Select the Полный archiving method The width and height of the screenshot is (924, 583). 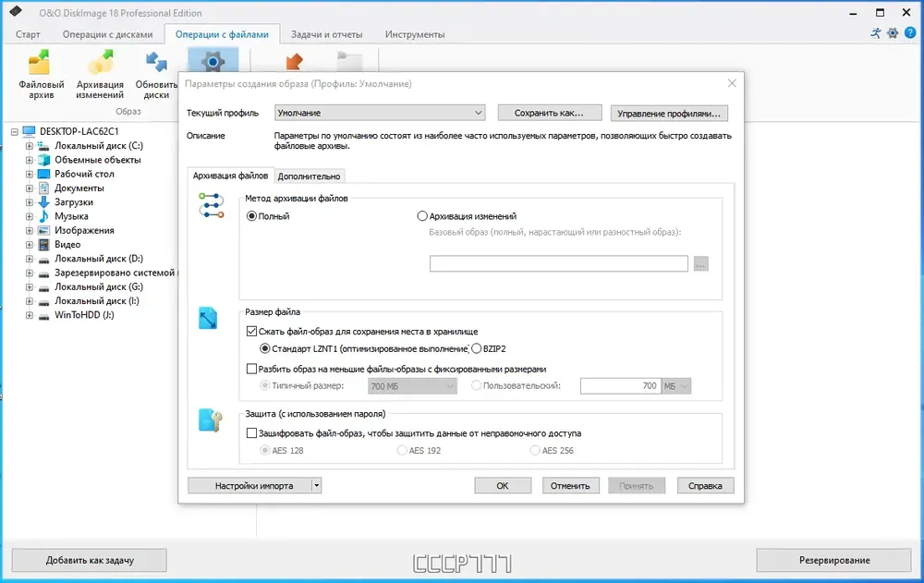tap(251, 216)
